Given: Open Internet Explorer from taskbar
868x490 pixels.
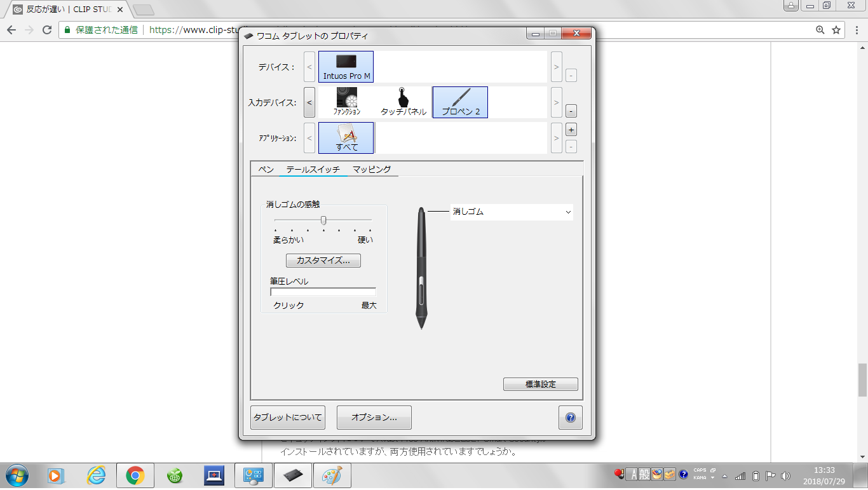Looking at the screenshot, I should coord(96,475).
